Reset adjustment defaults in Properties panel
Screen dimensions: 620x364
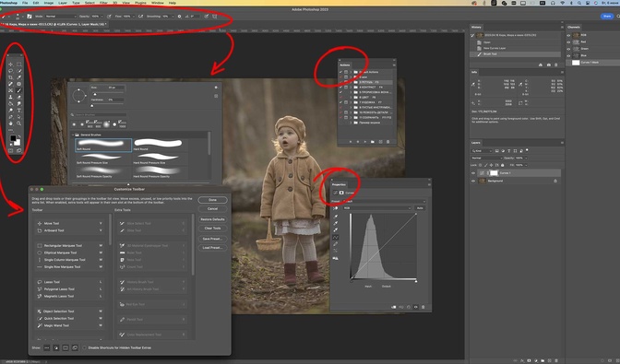409,307
